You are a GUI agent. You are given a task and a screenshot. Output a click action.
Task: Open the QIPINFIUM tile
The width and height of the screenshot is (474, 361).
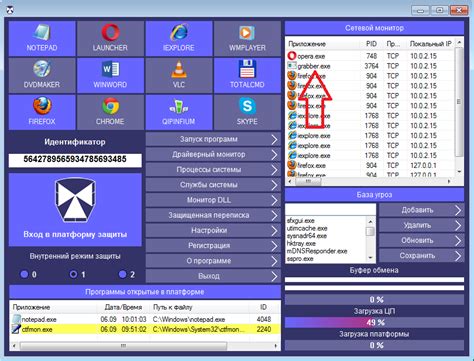179,112
